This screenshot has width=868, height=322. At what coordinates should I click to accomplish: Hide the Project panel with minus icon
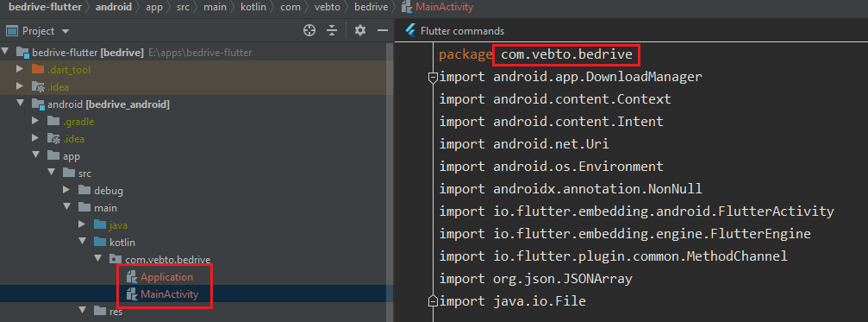pos(383,30)
